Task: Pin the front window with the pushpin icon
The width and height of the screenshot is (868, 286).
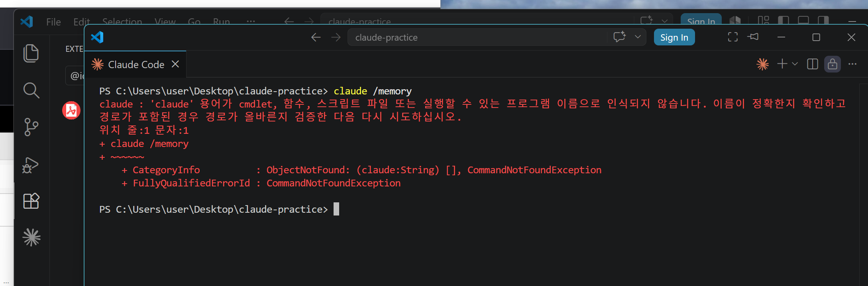Action: coord(753,37)
